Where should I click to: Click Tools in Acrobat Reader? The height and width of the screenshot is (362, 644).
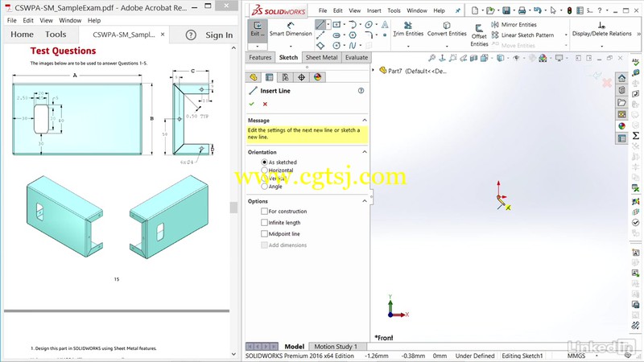coord(56,35)
